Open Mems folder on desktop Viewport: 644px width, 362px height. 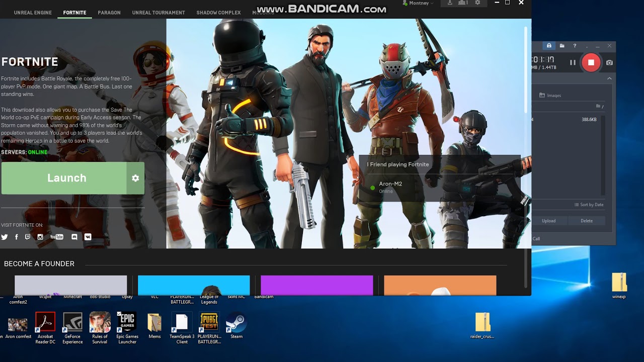pyautogui.click(x=154, y=326)
